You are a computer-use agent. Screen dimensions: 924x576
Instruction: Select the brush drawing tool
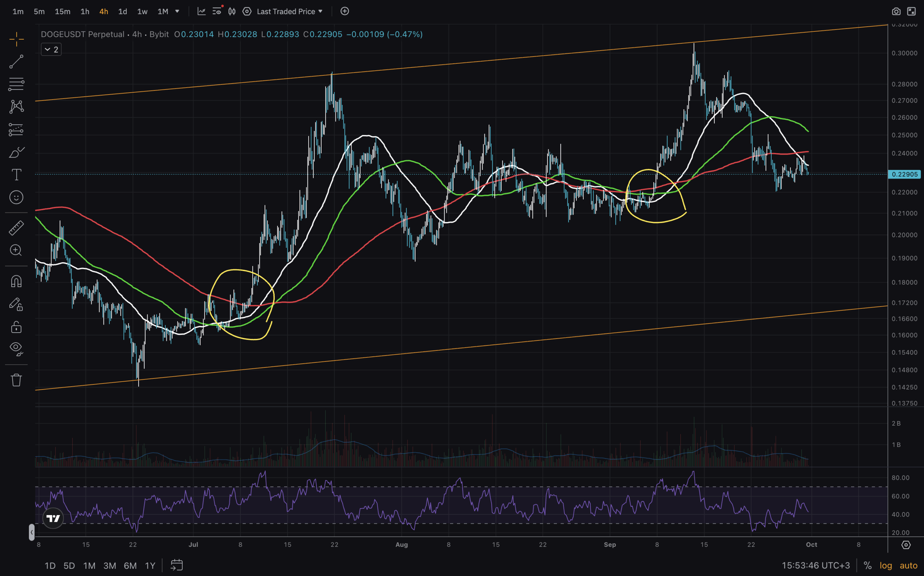[16, 152]
